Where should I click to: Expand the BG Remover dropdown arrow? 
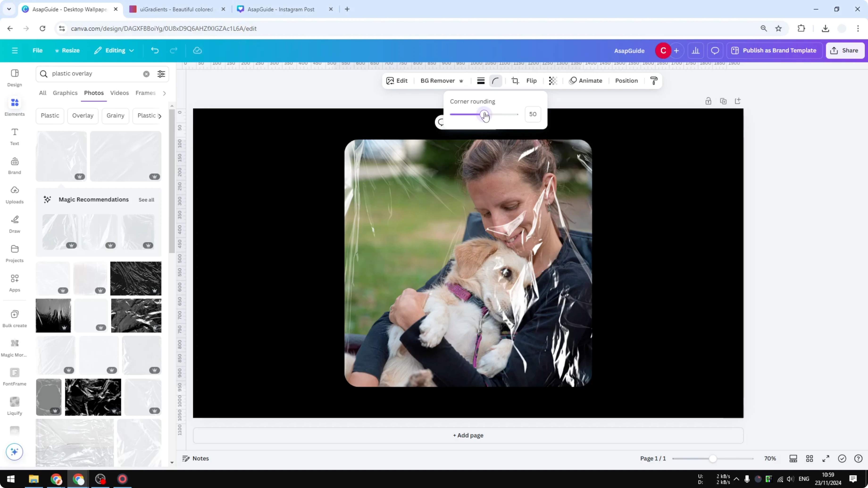point(461,81)
